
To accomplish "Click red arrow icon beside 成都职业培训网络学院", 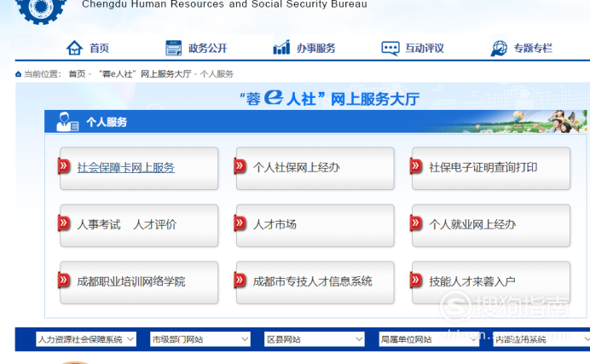I will point(64,280).
